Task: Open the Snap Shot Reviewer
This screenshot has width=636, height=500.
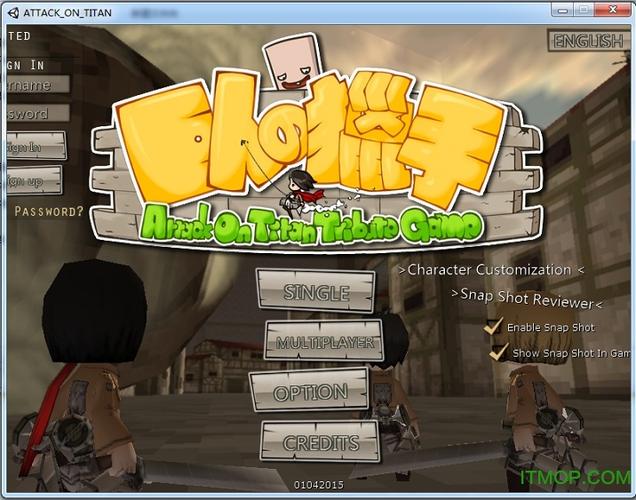Action: tap(526, 299)
